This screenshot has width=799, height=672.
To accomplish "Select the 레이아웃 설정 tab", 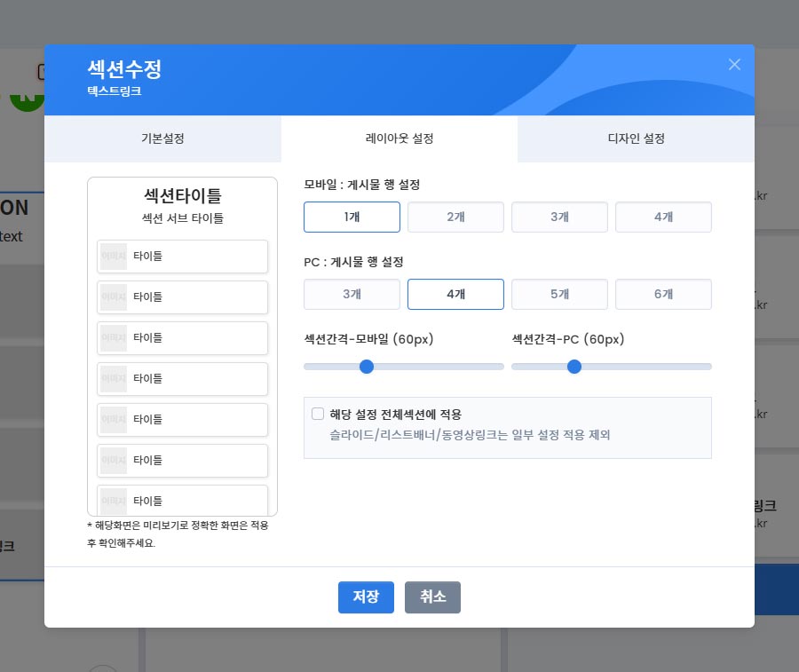I will tap(399, 139).
